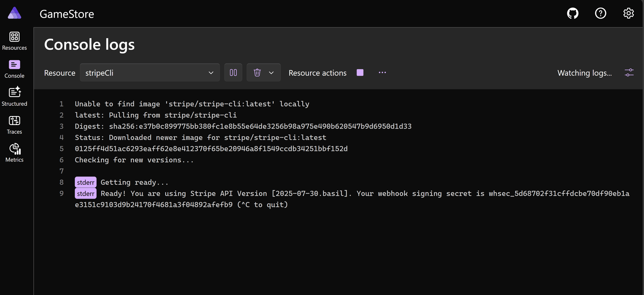The width and height of the screenshot is (644, 295).
Task: Open the Metrics page
Action: (14, 153)
